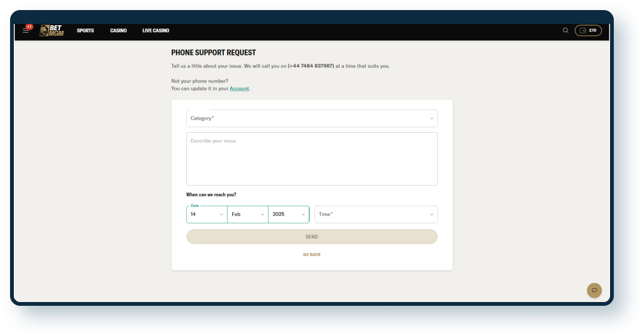Screen dimensions: 644x336
Task: Go to the Sports section
Action: point(85,31)
